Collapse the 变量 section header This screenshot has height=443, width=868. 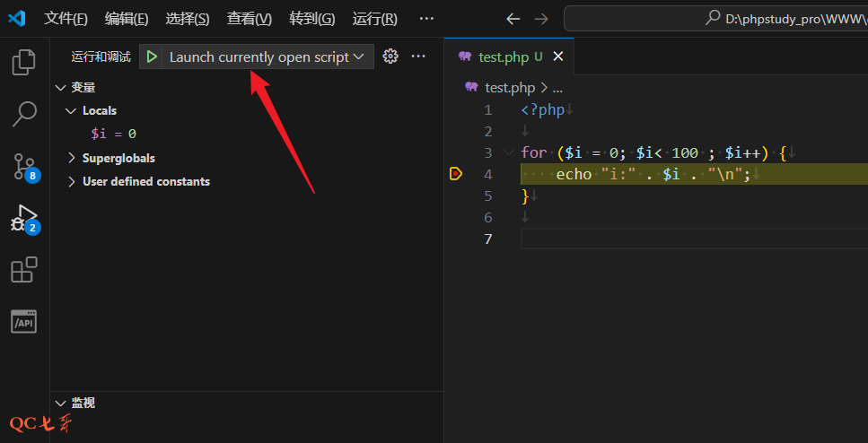click(x=61, y=87)
